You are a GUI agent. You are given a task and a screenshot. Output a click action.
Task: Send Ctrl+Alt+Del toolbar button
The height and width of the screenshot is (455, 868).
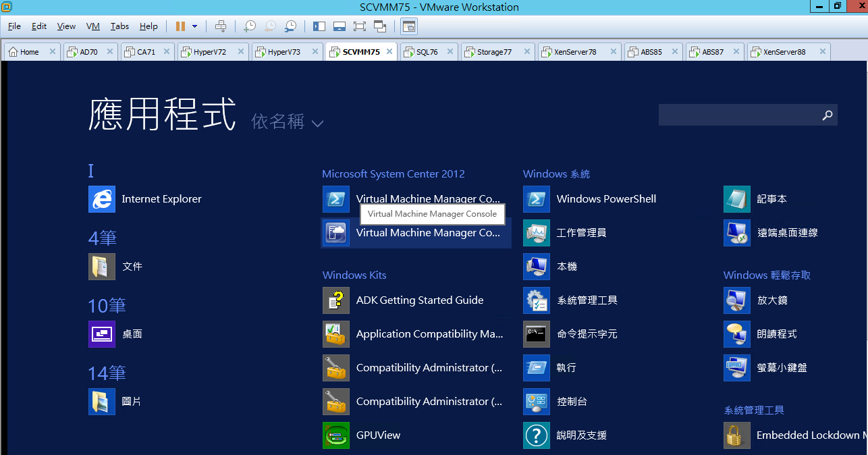[221, 26]
